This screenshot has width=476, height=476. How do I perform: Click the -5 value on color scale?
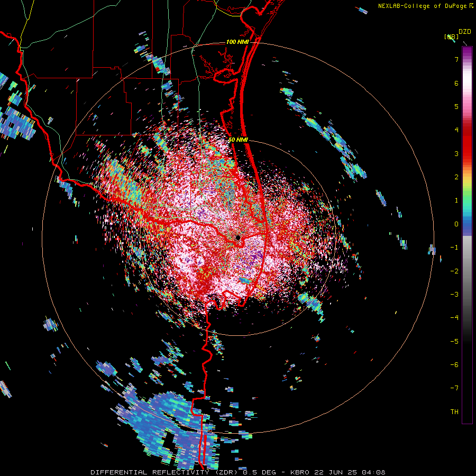click(454, 341)
